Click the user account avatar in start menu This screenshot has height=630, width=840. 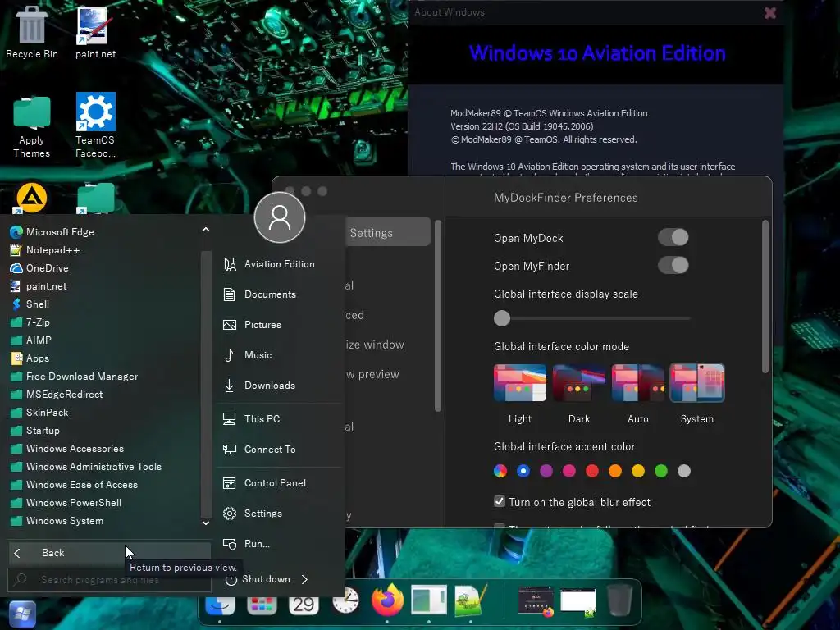pyautogui.click(x=280, y=217)
